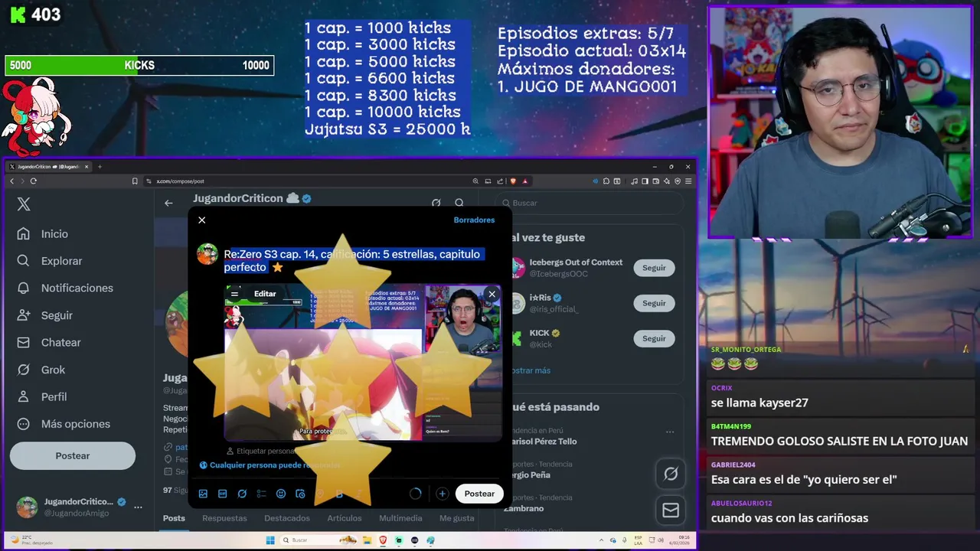
Task: Go back in the browser
Action: [x=11, y=181]
